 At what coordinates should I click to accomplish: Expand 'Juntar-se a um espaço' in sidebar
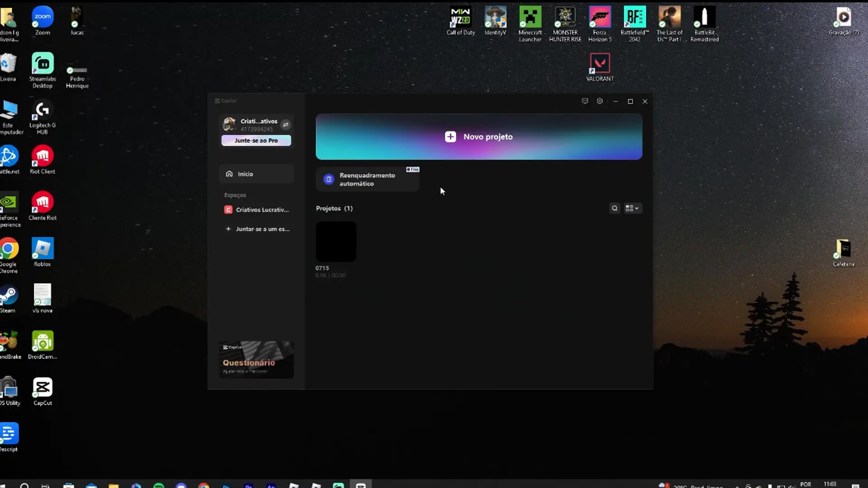point(257,229)
